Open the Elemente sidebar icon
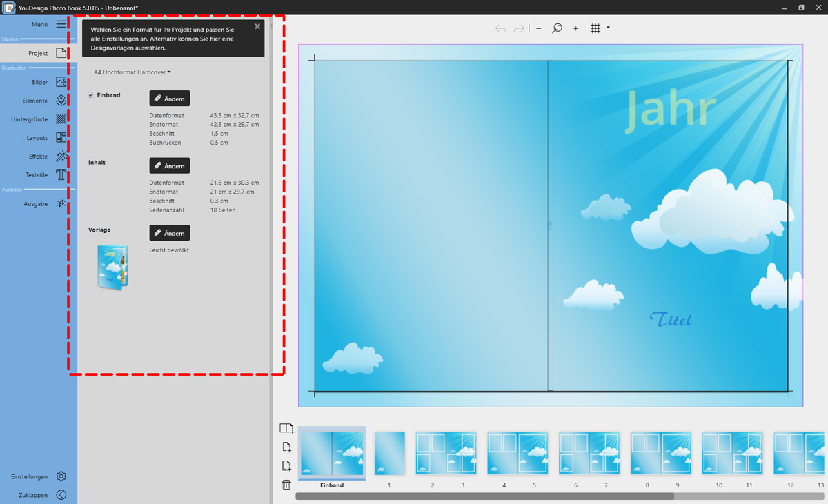828x504 pixels. 61,101
